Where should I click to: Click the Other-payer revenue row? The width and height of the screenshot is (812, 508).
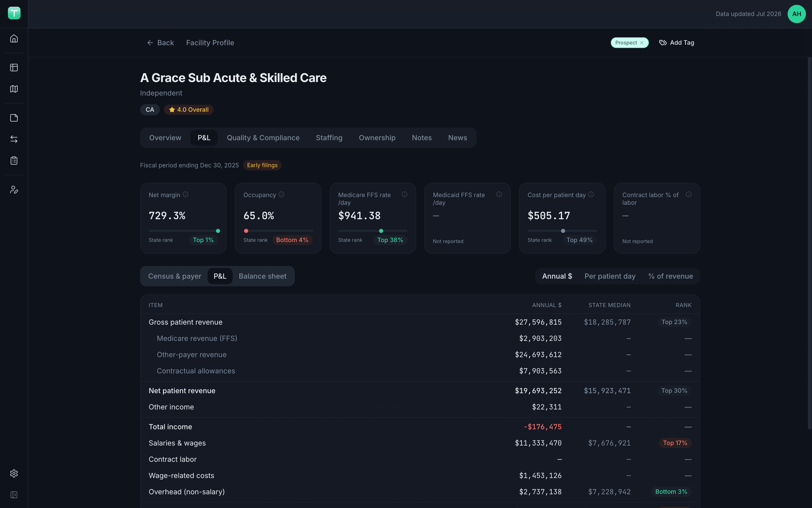pyautogui.click(x=420, y=355)
